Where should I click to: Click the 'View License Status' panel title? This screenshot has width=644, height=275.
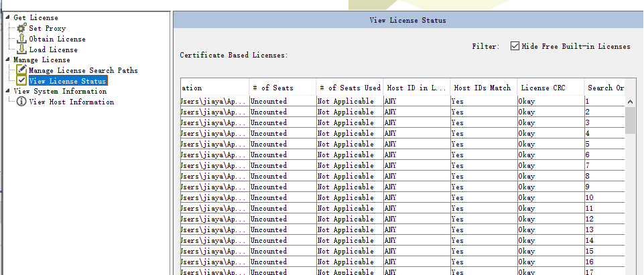[x=407, y=20]
